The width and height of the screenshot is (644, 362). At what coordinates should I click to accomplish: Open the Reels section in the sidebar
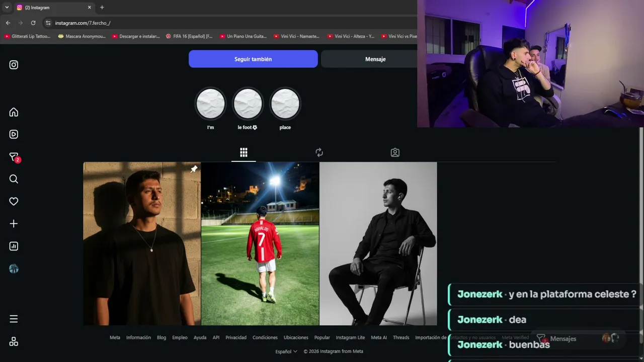14,134
